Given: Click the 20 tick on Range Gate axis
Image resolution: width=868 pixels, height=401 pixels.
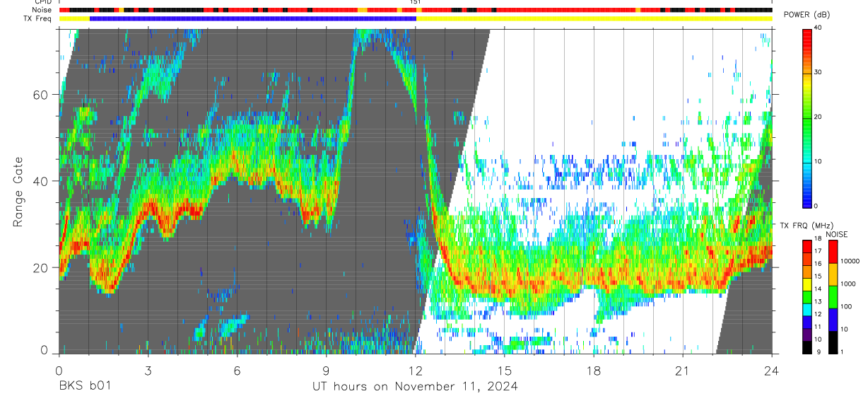Looking at the screenshot, I should (x=42, y=267).
